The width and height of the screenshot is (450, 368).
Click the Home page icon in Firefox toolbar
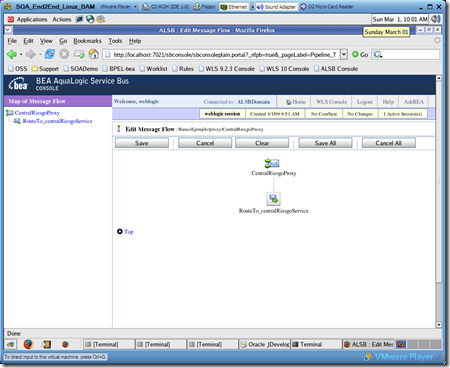click(94, 54)
